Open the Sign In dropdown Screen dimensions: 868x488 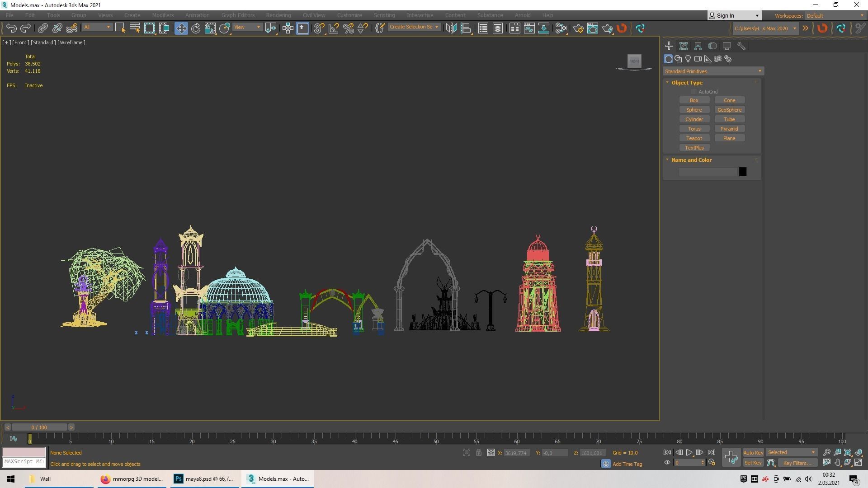(734, 15)
